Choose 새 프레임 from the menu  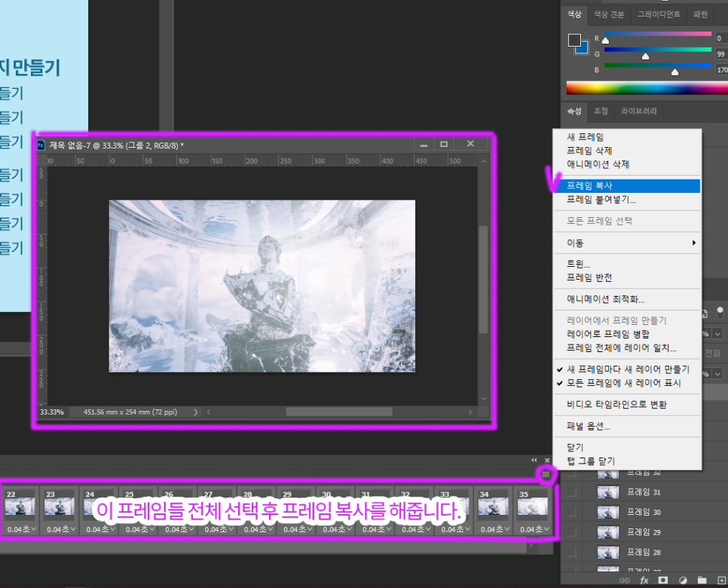(x=627, y=137)
